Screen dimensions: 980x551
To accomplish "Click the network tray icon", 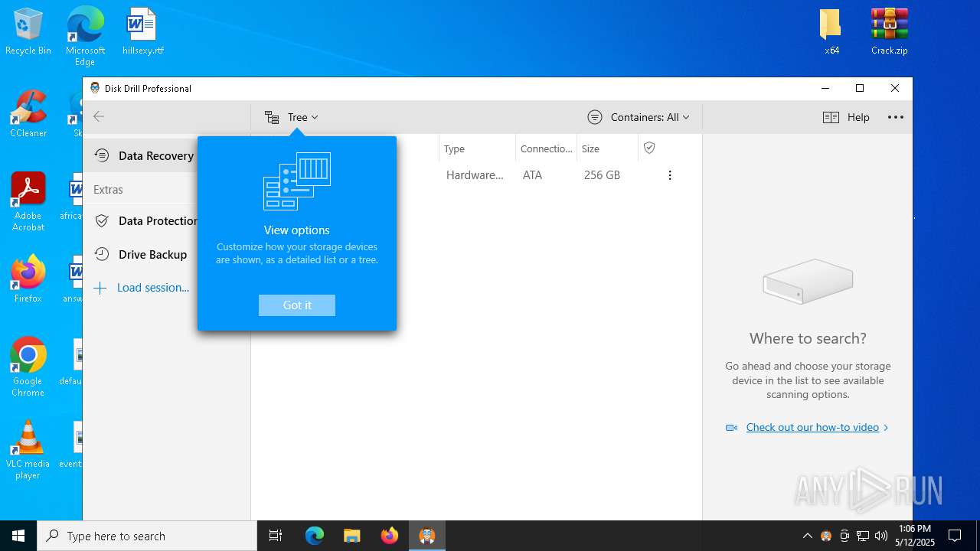I will pos(863,536).
